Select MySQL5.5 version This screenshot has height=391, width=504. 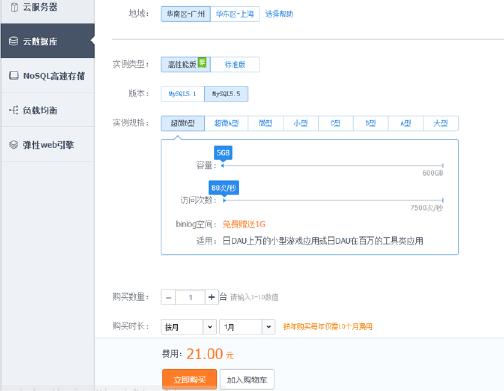pyautogui.click(x=226, y=94)
